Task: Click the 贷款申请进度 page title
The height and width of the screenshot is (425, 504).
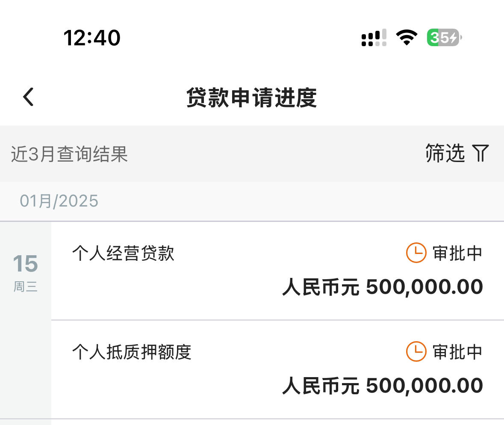Action: coord(252,97)
